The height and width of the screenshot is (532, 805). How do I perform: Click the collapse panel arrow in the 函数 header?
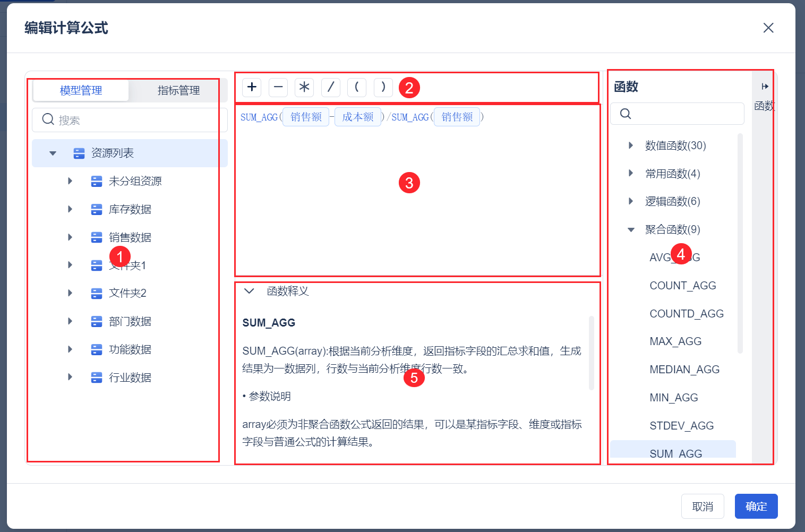click(x=765, y=85)
